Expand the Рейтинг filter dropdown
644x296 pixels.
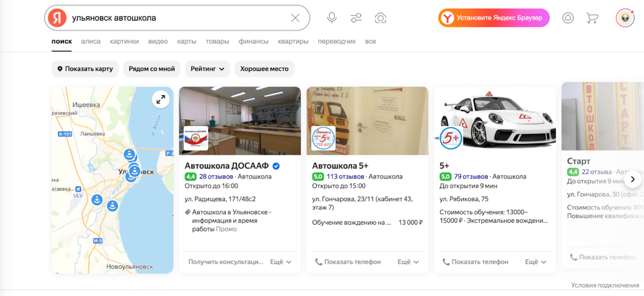207,69
